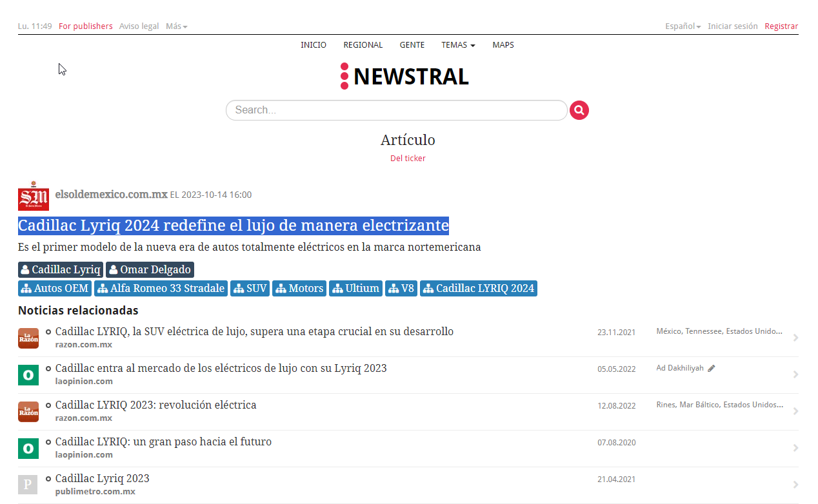The height and width of the screenshot is (504, 818).
Task: Open chevron arrow for 'un gran paso' row
Action: click(795, 448)
